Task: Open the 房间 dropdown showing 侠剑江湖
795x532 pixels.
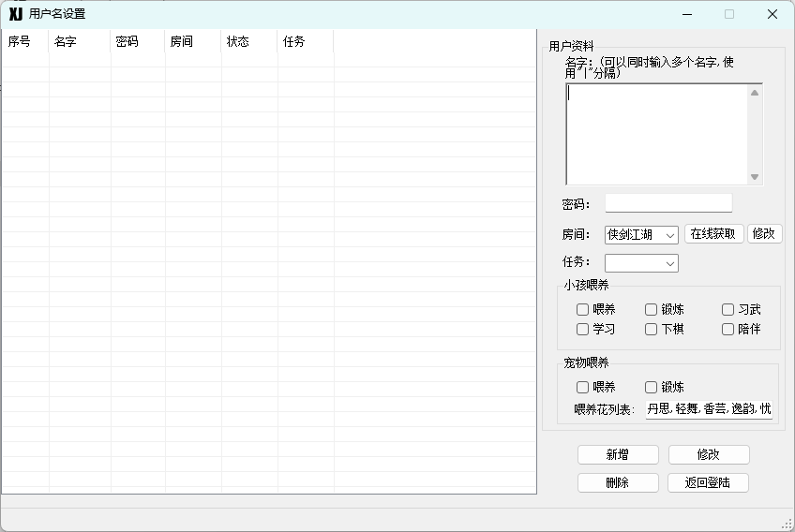Action: point(641,235)
